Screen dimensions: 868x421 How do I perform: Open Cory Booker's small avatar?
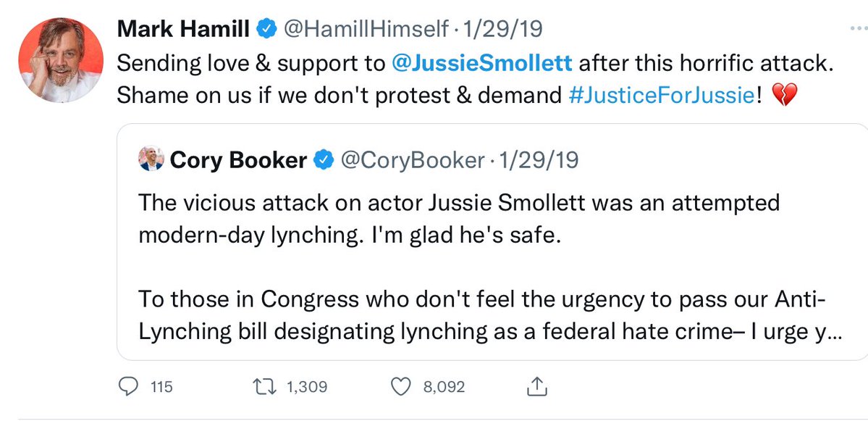pos(151,159)
